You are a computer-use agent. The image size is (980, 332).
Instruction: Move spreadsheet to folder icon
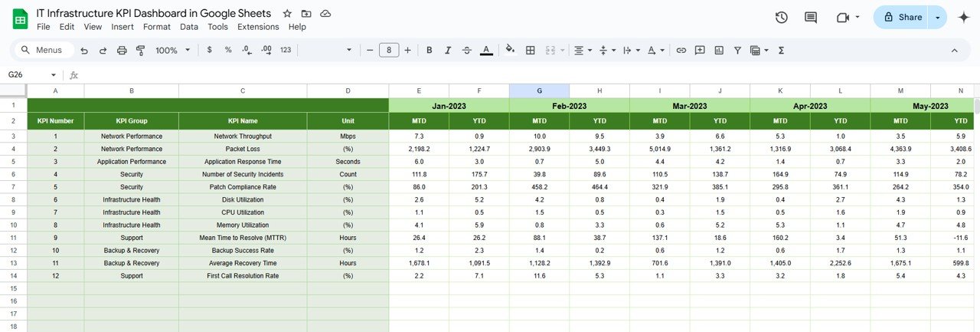tap(306, 14)
